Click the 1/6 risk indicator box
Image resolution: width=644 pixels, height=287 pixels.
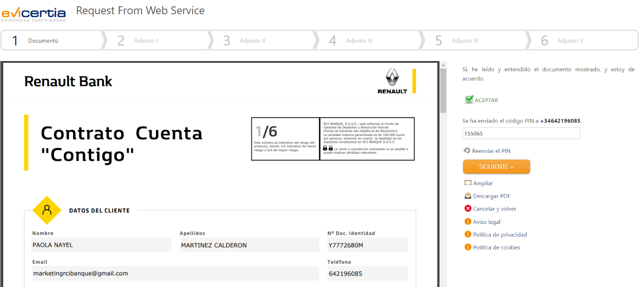pyautogui.click(x=285, y=139)
